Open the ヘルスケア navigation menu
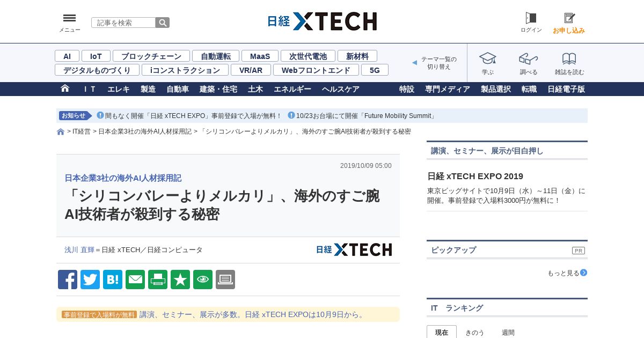 tap(341, 89)
